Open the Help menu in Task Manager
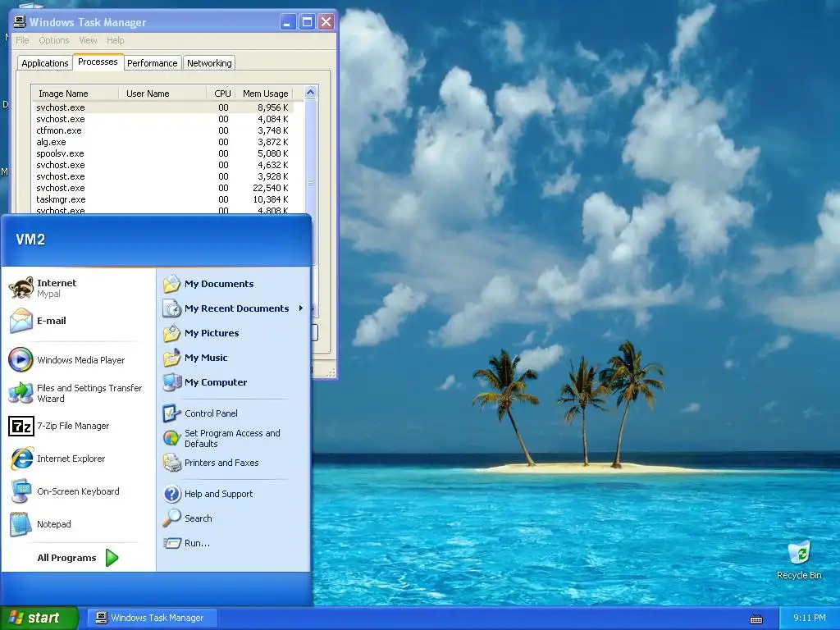Viewport: 840px width, 630px height. (115, 40)
